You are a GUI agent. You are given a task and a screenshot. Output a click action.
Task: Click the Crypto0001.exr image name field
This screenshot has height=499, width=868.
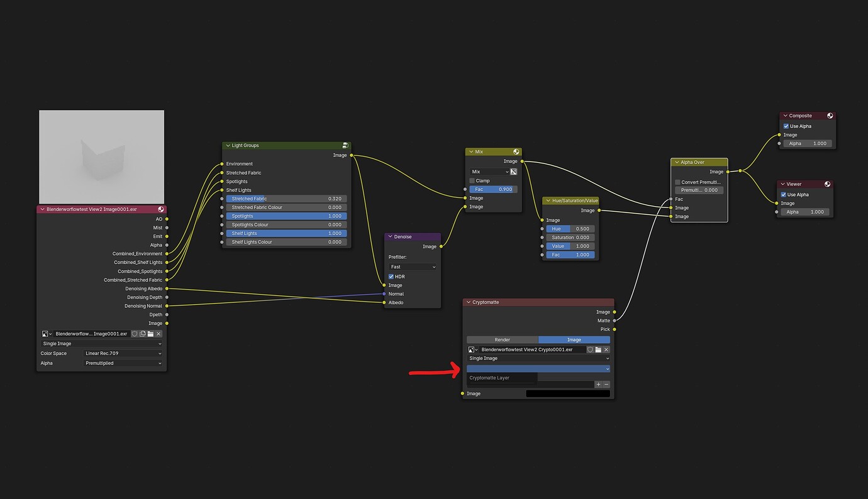click(x=533, y=349)
